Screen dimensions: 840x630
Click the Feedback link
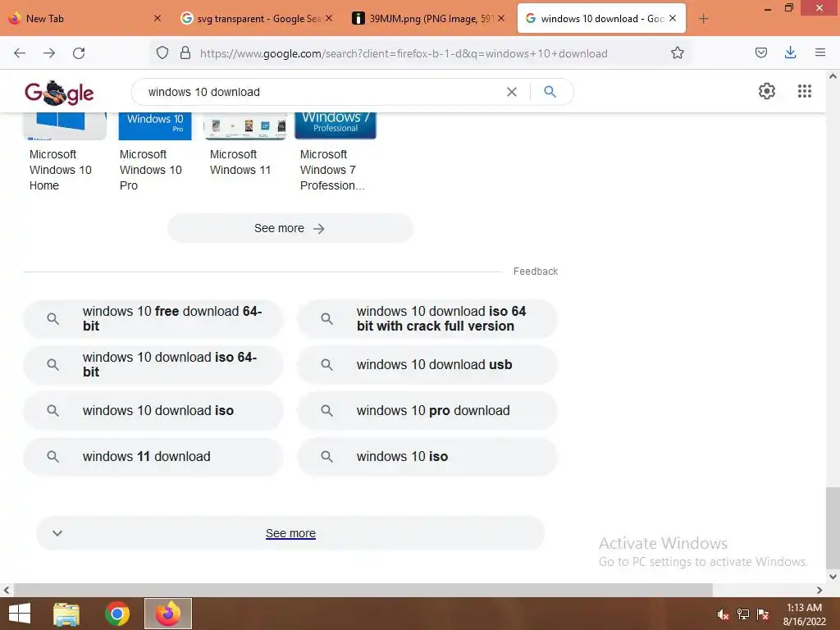click(x=535, y=272)
